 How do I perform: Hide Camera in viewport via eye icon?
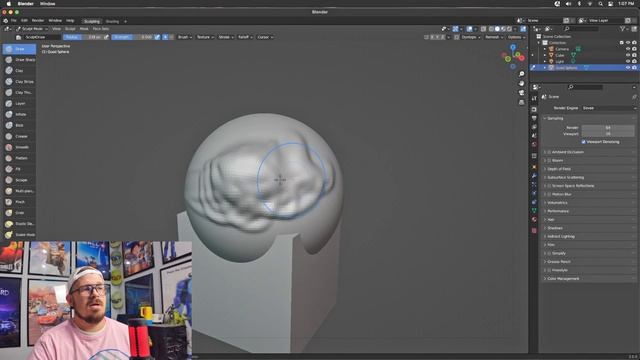[x=628, y=49]
